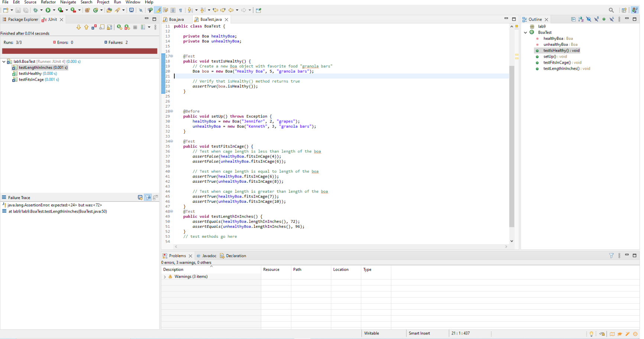Select testLengthInInches in JUnit results

[40, 68]
